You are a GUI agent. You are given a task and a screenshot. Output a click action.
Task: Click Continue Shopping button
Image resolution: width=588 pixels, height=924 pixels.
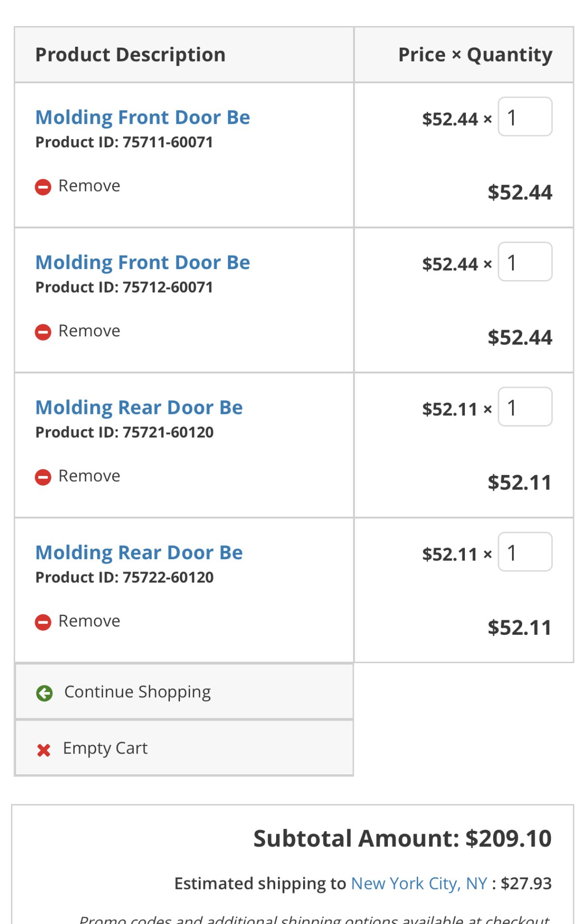click(x=184, y=692)
